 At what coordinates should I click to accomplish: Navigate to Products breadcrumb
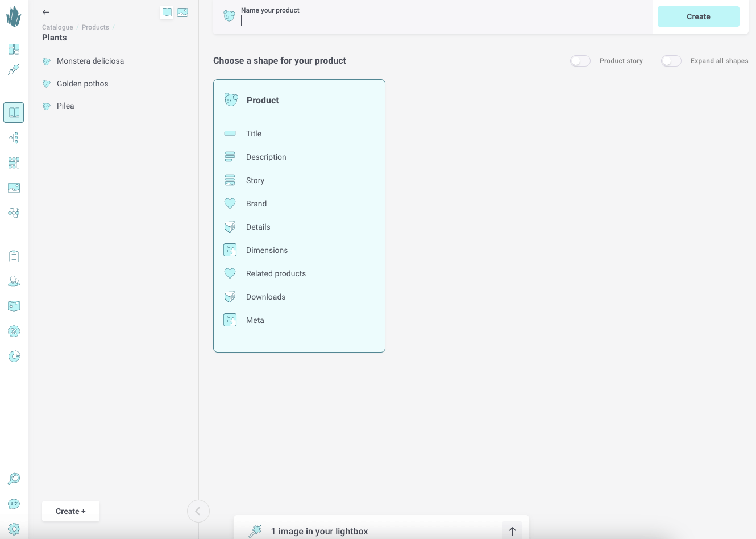point(95,27)
